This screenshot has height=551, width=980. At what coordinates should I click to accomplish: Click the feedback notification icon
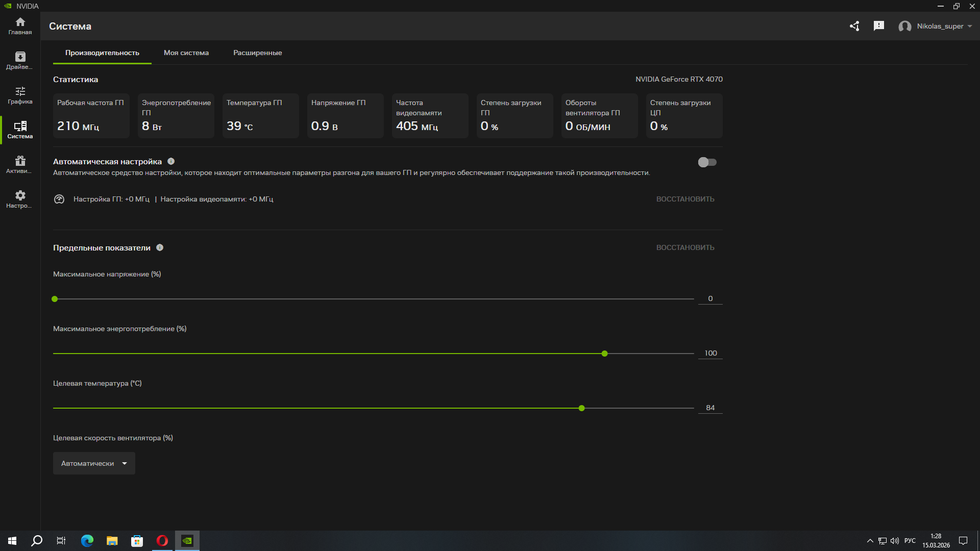pos(878,26)
